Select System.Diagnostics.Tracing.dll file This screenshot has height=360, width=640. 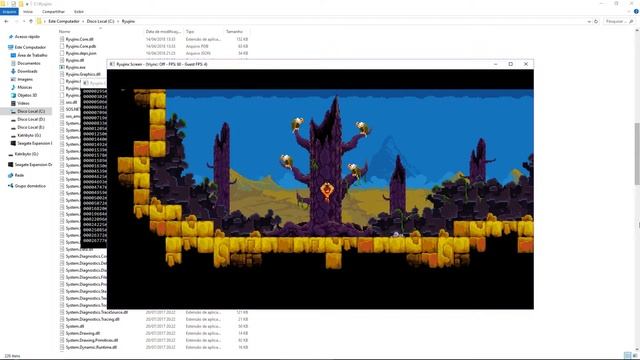pyautogui.click(x=93, y=319)
